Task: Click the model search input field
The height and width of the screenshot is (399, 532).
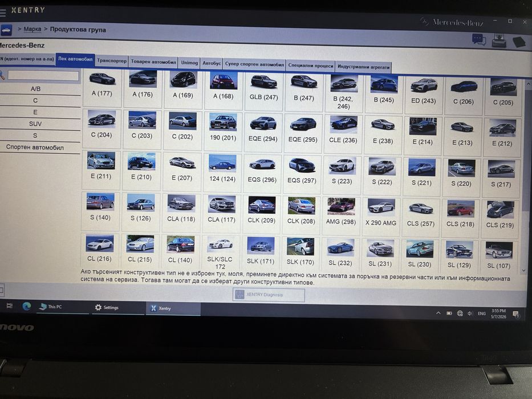Action: pos(43,75)
